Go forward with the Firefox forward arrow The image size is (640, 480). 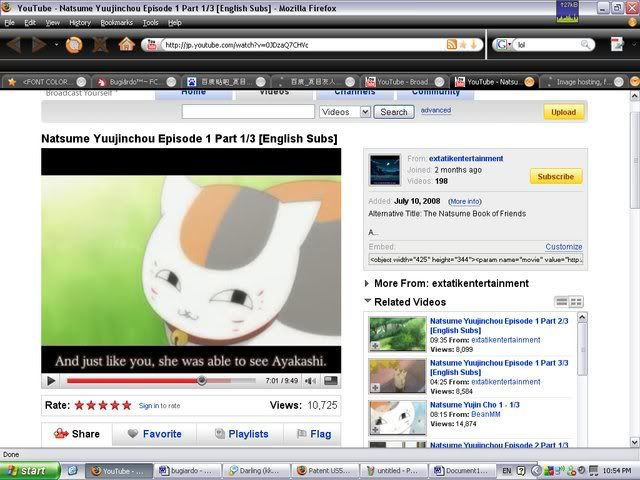point(39,44)
